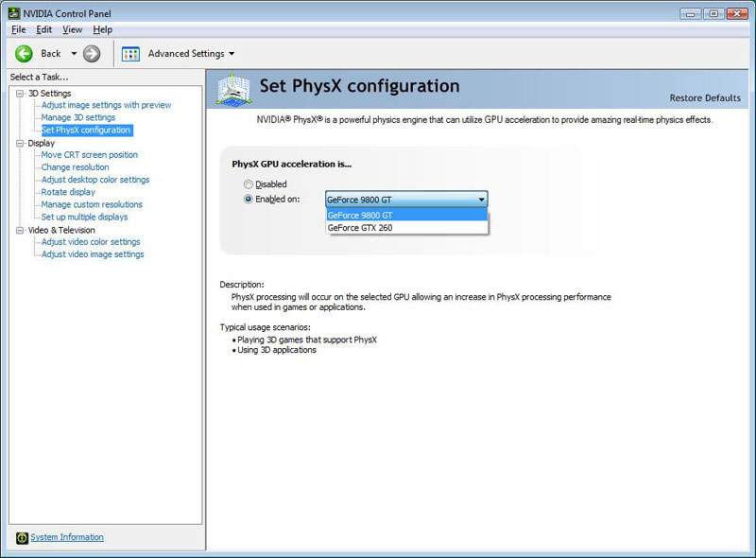Close the NVIDIA Control Panel window
The image size is (756, 558).
point(737,13)
